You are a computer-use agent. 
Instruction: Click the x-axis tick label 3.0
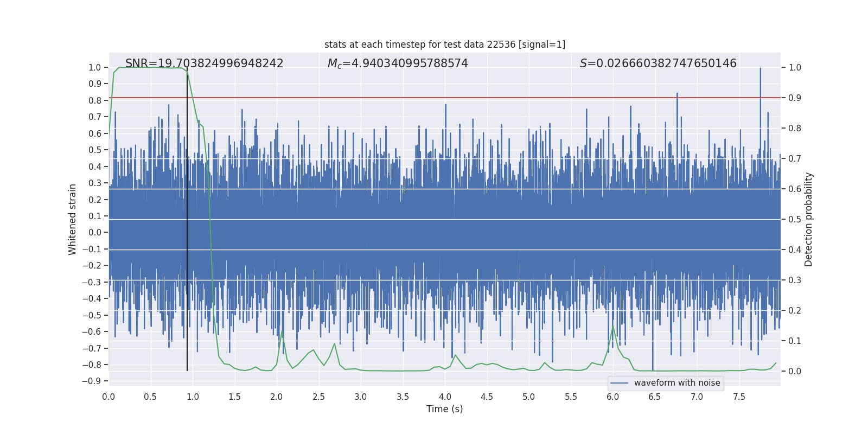[x=361, y=397]
